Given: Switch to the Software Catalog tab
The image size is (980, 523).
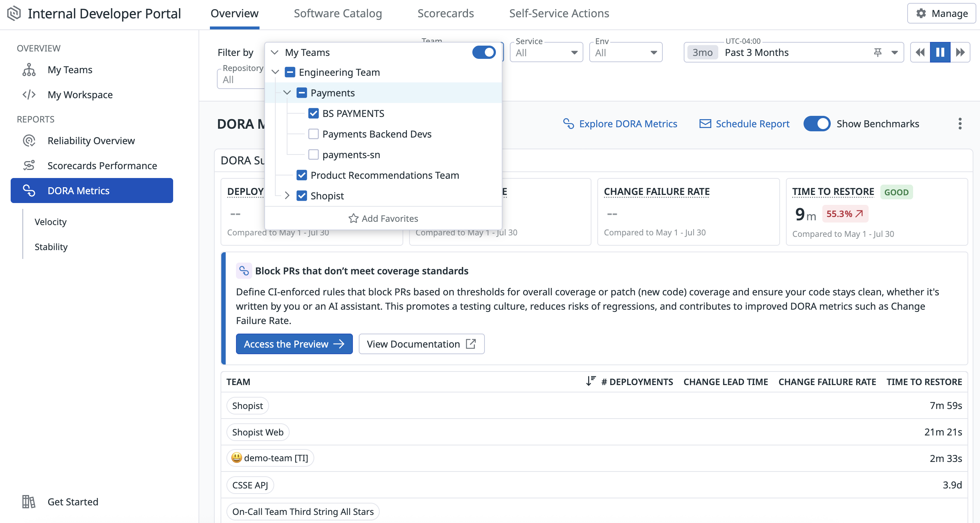Looking at the screenshot, I should point(337,13).
